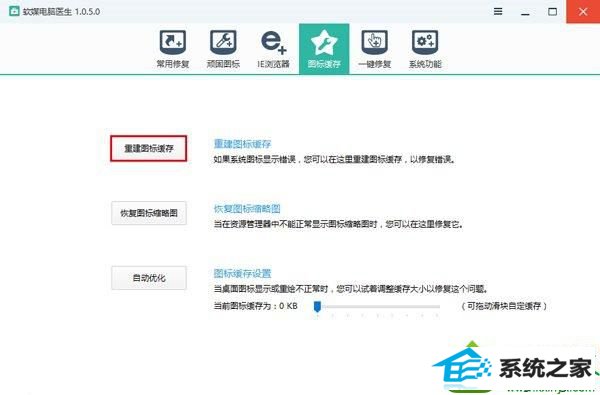Click the 软媒电脑医生 1.0.5.0 title text

[61, 11]
